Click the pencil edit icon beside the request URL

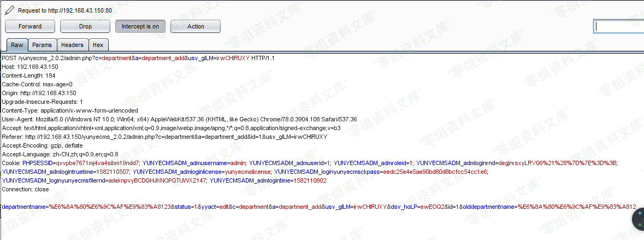point(9,9)
